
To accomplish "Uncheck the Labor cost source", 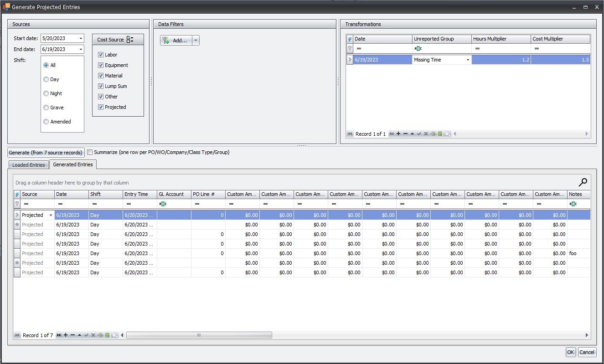I will tap(101, 55).
